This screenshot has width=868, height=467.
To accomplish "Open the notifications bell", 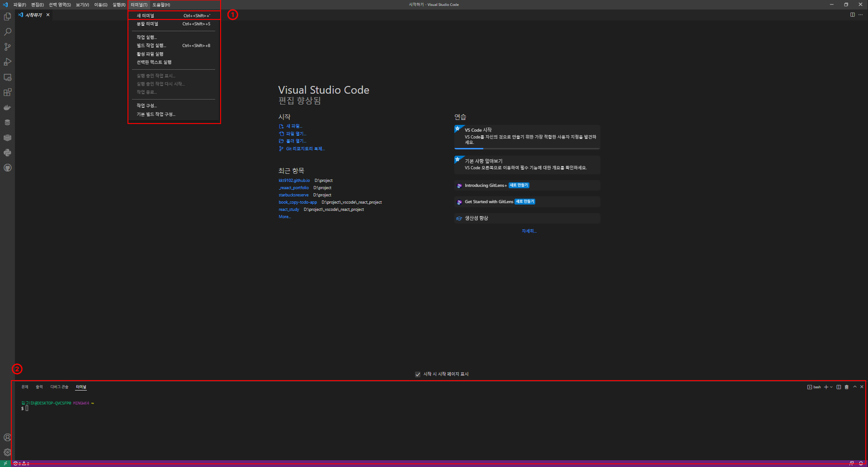I will (x=861, y=463).
